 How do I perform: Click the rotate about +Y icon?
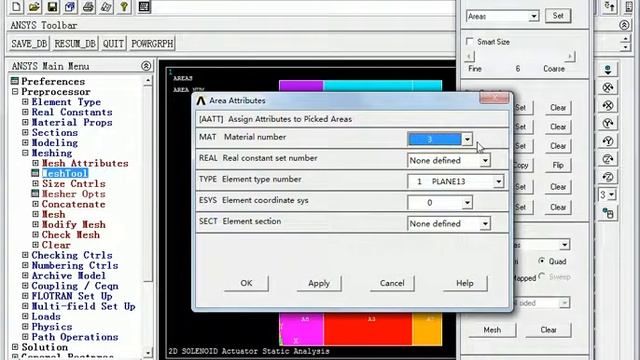click(x=608, y=123)
